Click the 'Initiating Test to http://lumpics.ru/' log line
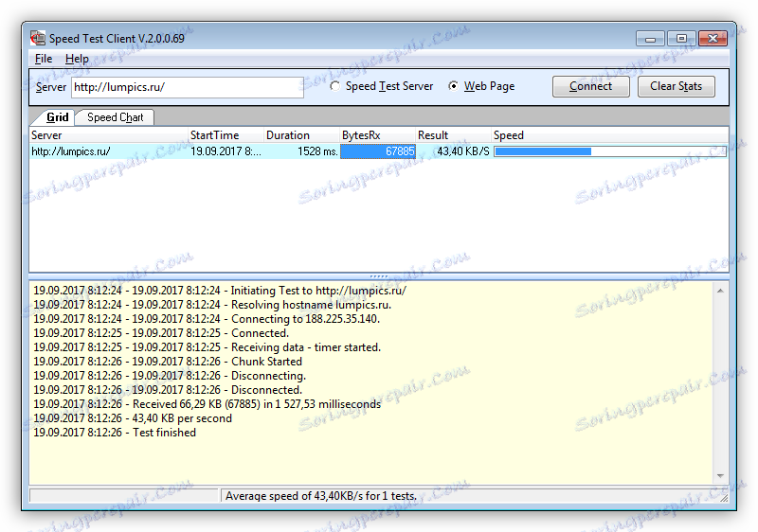 coord(220,291)
